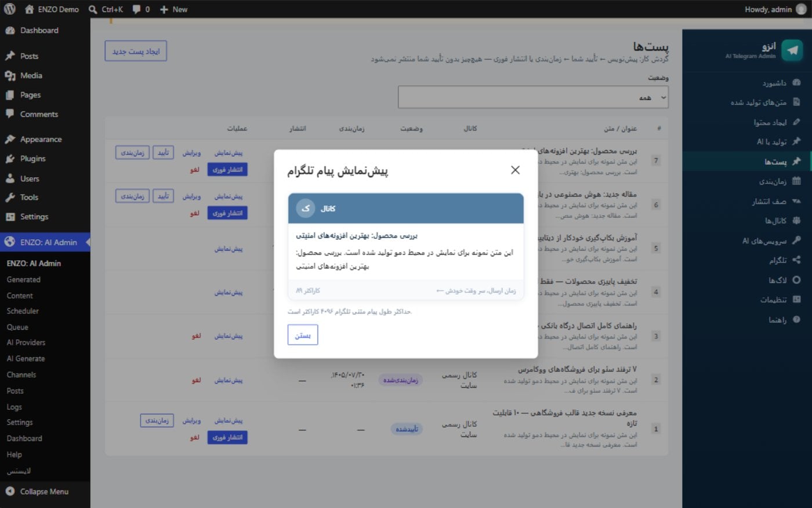Screen dimensions: 812x508
Task: Click ویرایش link in row 7
Action: (191, 153)
